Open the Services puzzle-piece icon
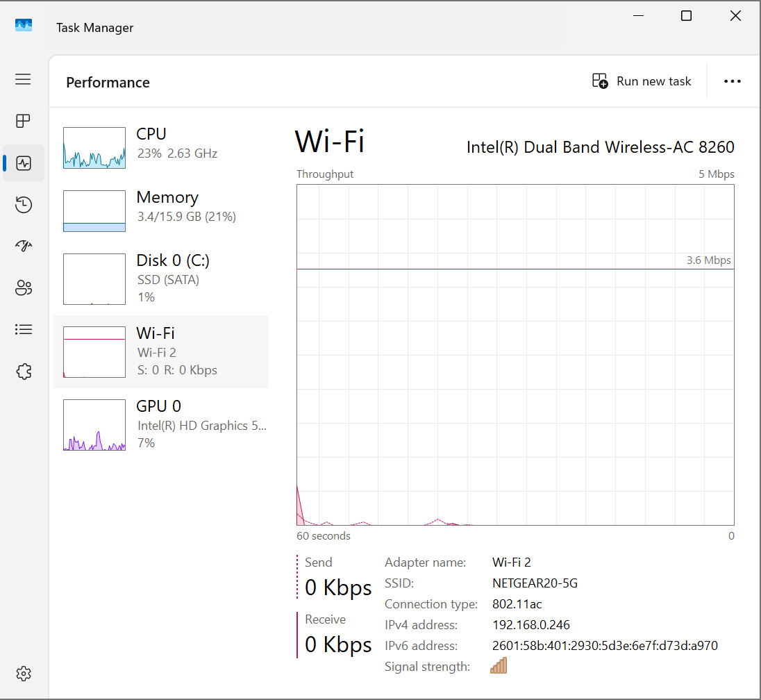761x700 pixels. pyautogui.click(x=24, y=372)
